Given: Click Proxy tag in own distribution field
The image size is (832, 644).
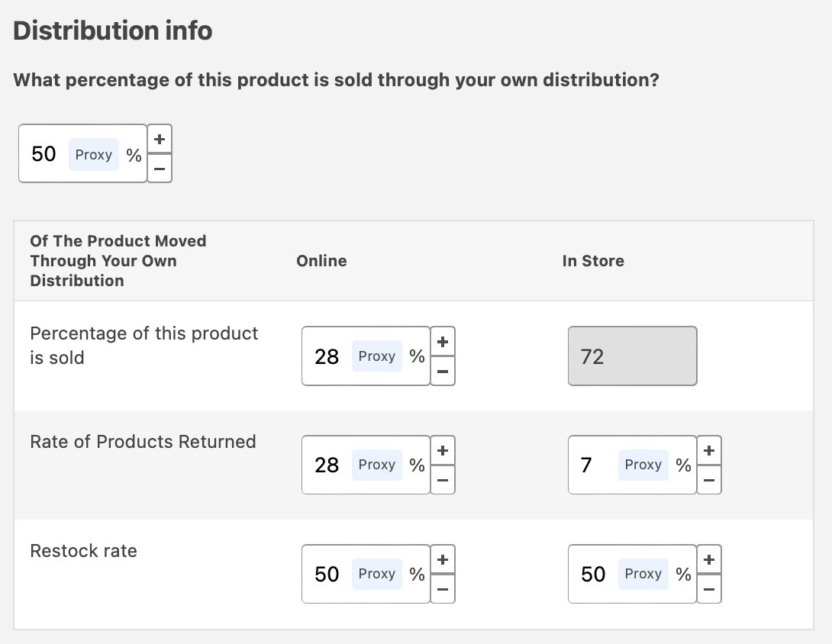Looking at the screenshot, I should click(x=94, y=154).
